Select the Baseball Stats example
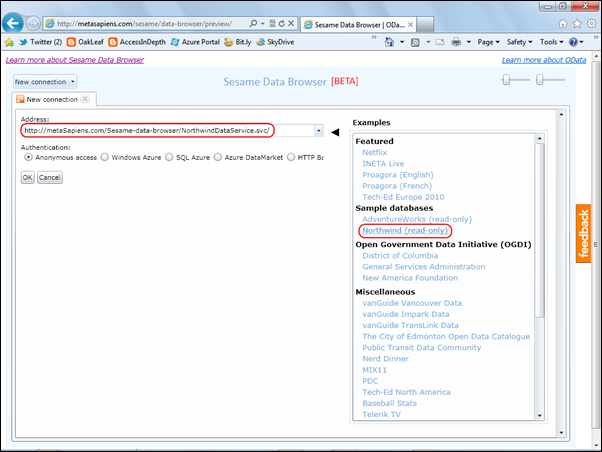 [x=390, y=403]
